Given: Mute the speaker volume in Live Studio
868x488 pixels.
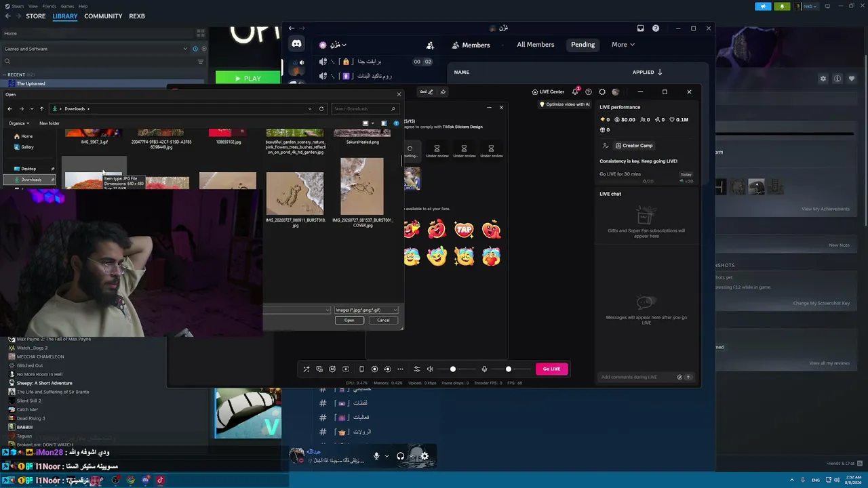Looking at the screenshot, I should coord(430,369).
